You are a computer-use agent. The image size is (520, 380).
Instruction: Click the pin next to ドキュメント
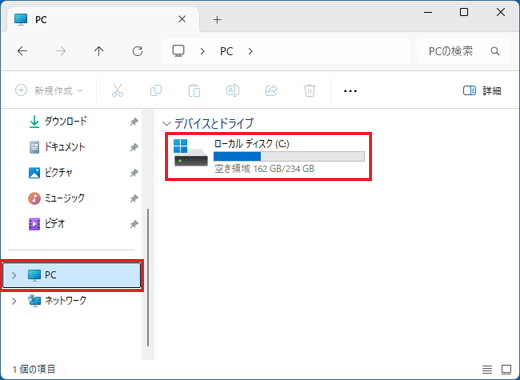(134, 147)
